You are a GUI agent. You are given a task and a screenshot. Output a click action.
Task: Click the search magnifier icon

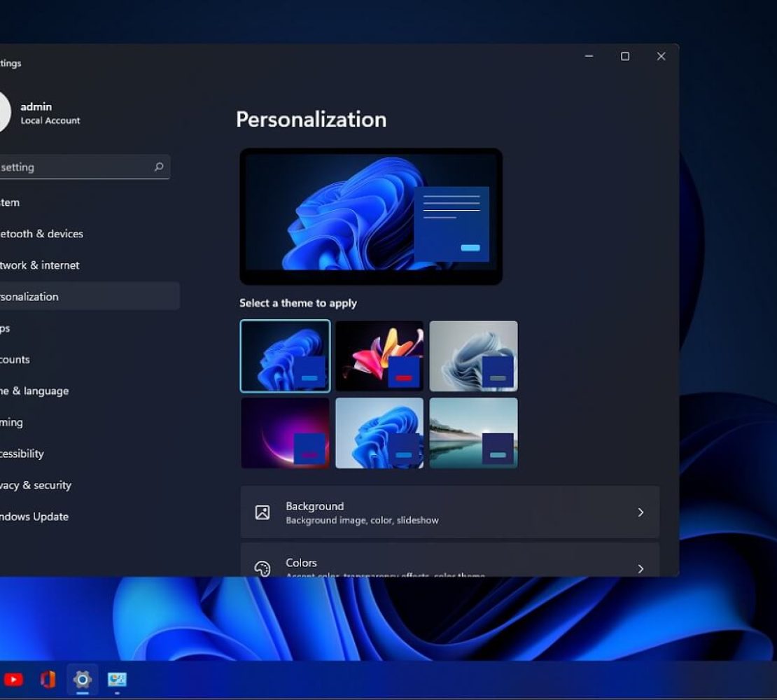[x=159, y=167]
